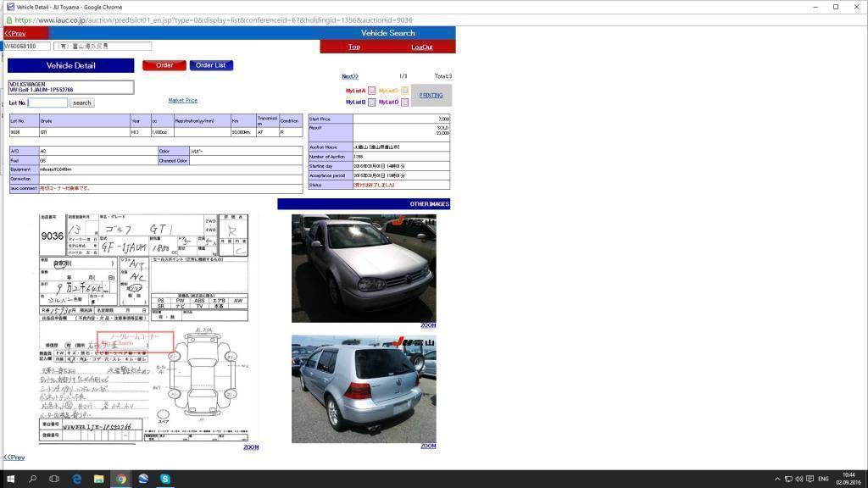Click the Market Price link
Viewport: 868px width, 488px height.
(x=182, y=100)
